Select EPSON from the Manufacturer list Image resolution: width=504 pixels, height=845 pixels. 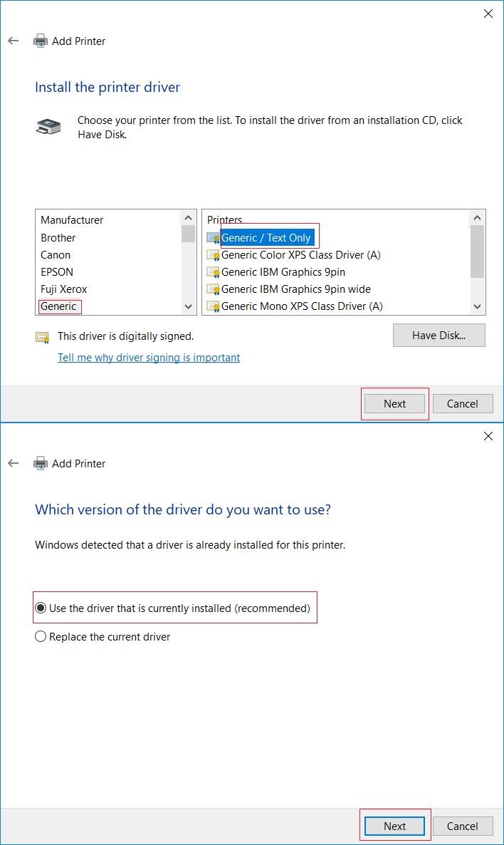pyautogui.click(x=57, y=271)
